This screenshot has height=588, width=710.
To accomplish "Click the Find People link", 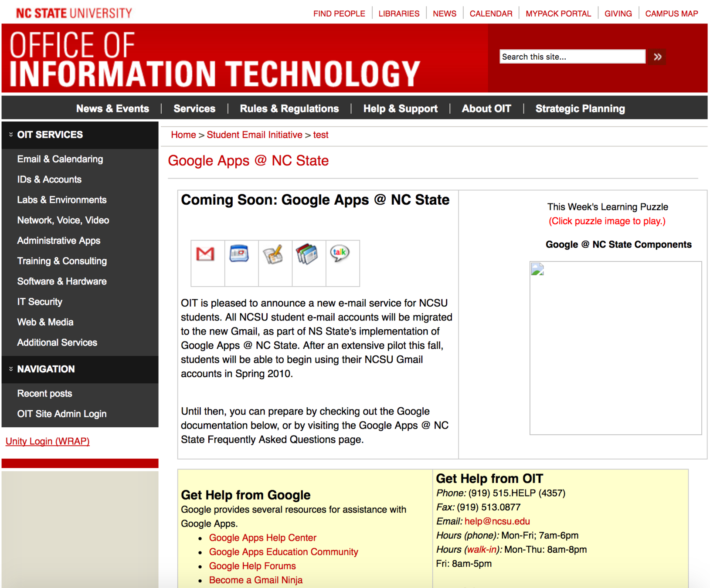I will 339,14.
